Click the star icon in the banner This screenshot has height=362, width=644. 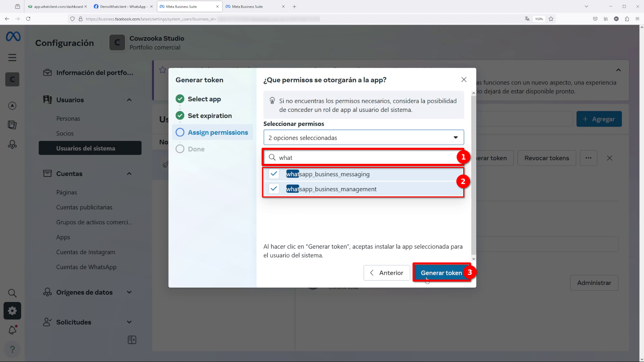point(163,70)
